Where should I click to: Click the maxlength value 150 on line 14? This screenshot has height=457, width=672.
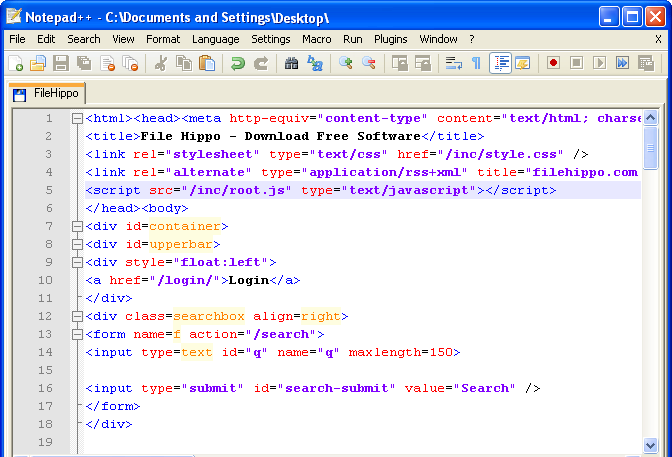click(x=441, y=352)
